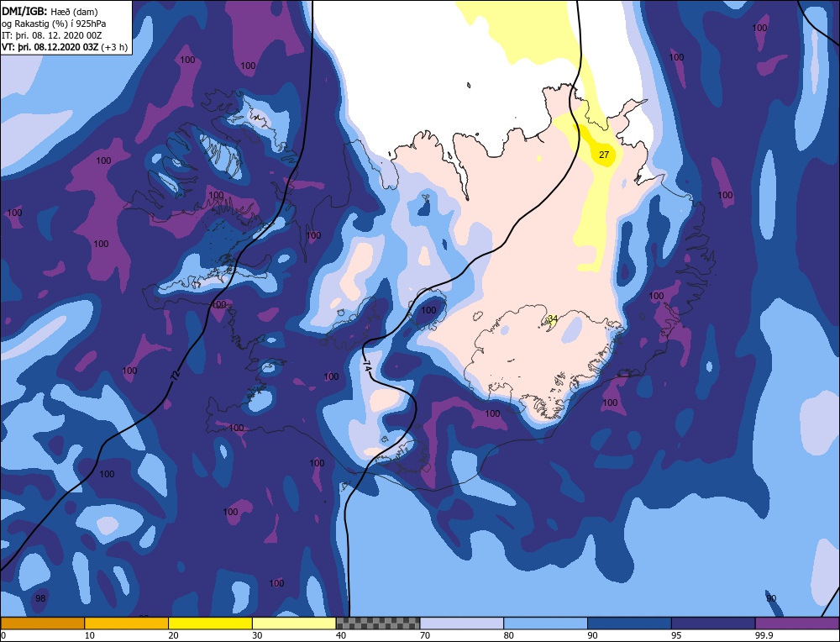Screen dimensions: 840x642
Task: Click the '27' humidity minimum label
Action: coord(604,155)
